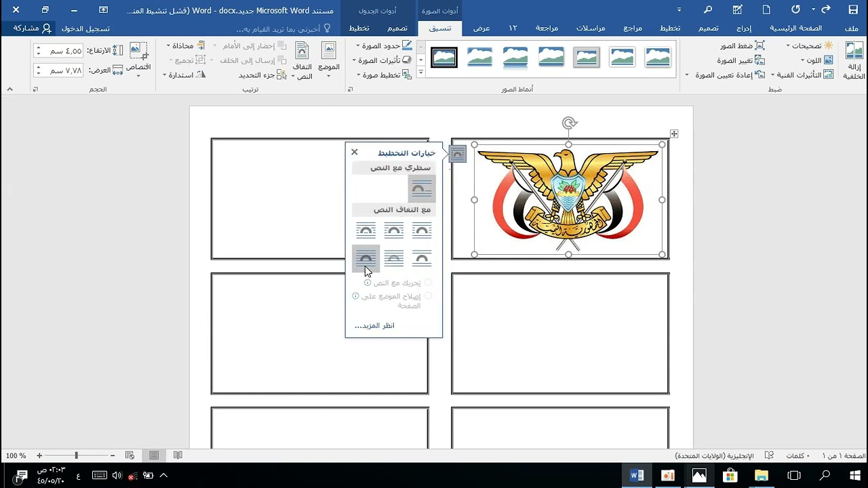Click Remove Background (إزالة الخلفية)

coord(854,62)
